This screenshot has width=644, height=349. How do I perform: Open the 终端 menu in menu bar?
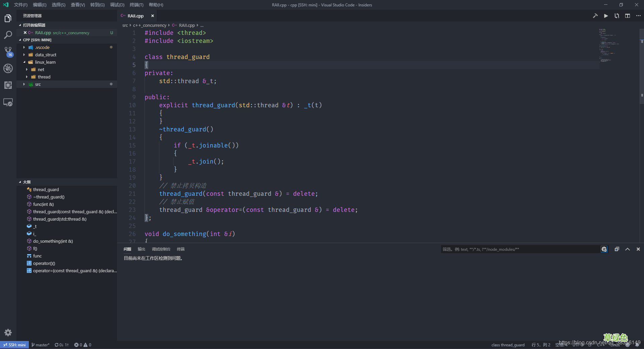tap(136, 5)
